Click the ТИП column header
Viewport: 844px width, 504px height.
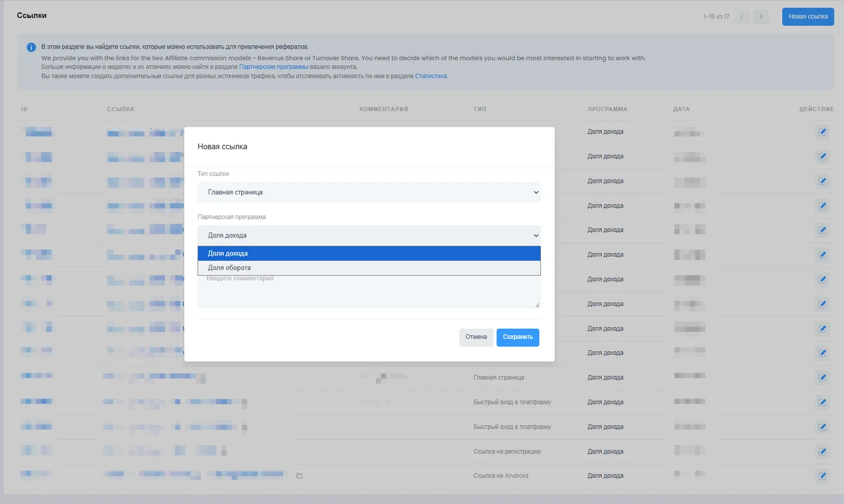(x=480, y=109)
